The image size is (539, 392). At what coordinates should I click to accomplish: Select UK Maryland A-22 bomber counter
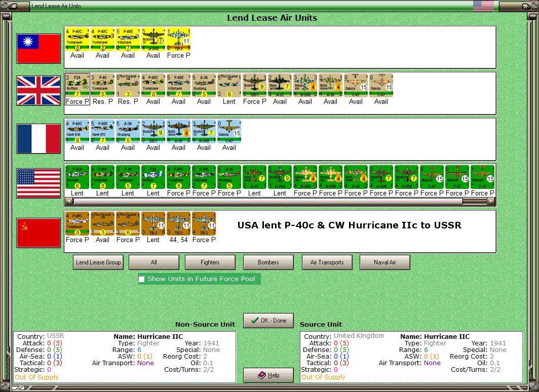pos(280,85)
